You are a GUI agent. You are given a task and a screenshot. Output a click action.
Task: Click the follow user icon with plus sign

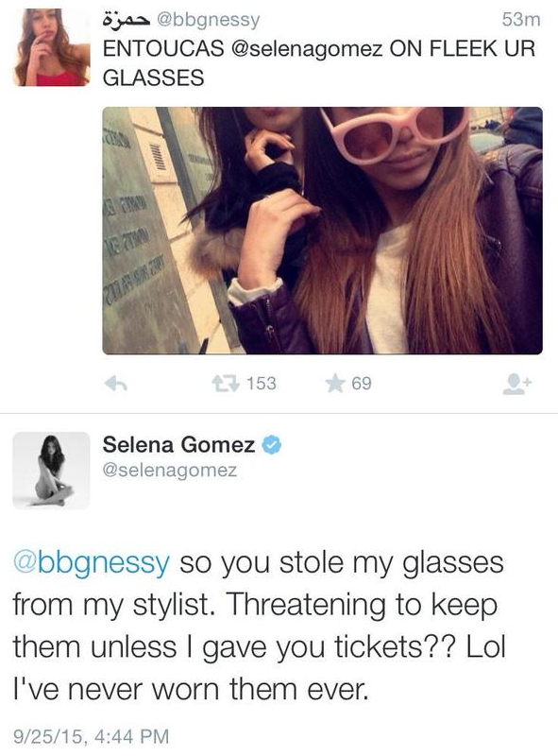pyautogui.click(x=516, y=385)
